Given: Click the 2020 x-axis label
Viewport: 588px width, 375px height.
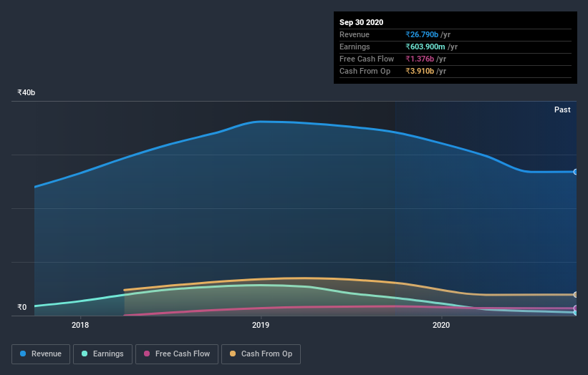Looking at the screenshot, I should point(441,325).
